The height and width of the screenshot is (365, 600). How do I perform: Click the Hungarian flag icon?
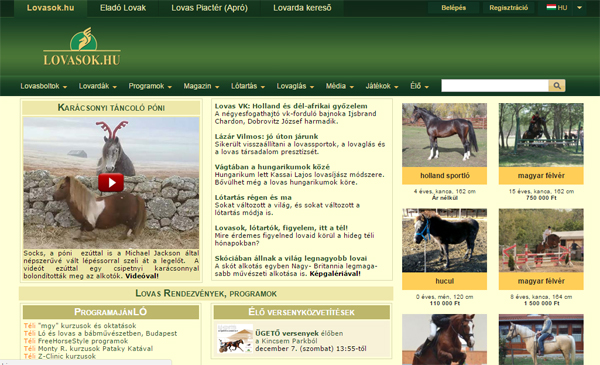[551, 7]
